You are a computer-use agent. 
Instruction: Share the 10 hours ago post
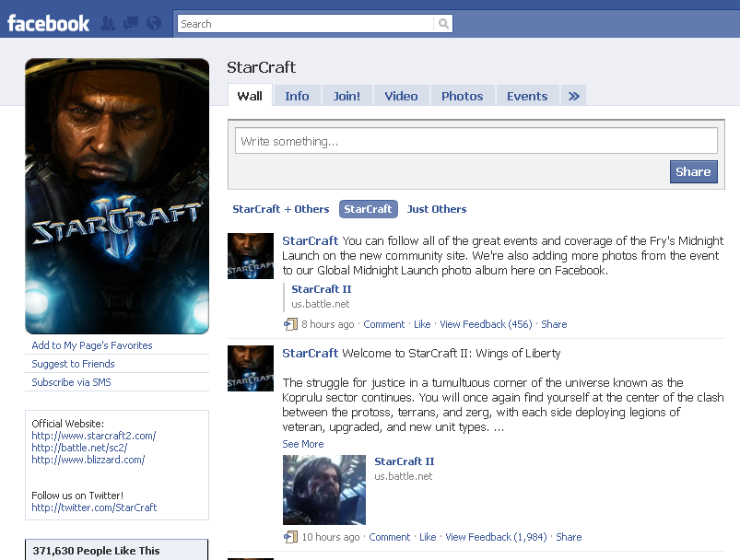pos(569,537)
